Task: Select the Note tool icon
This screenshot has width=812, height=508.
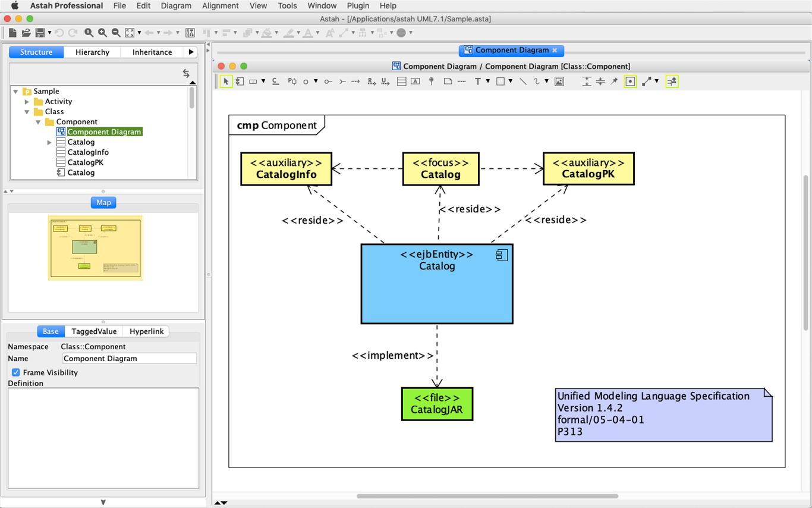Action: click(448, 81)
